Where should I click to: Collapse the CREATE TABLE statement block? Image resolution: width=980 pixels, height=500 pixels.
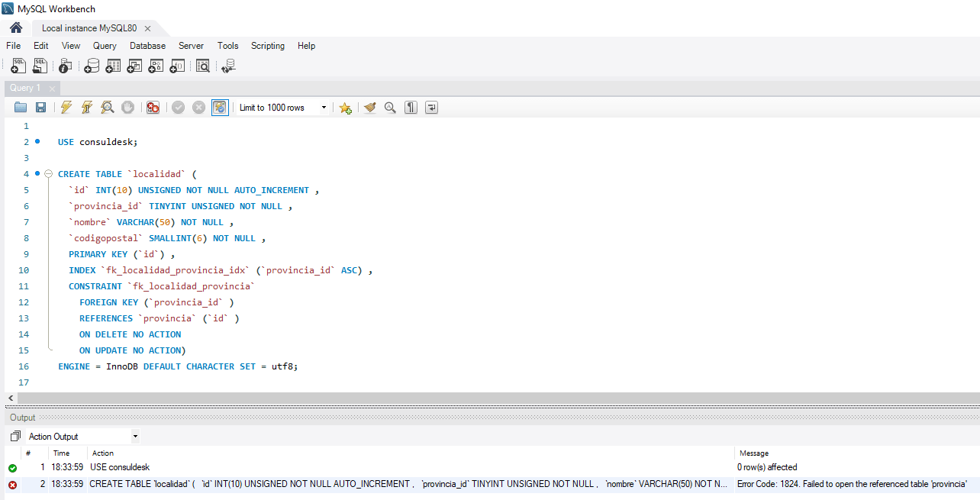coord(47,173)
